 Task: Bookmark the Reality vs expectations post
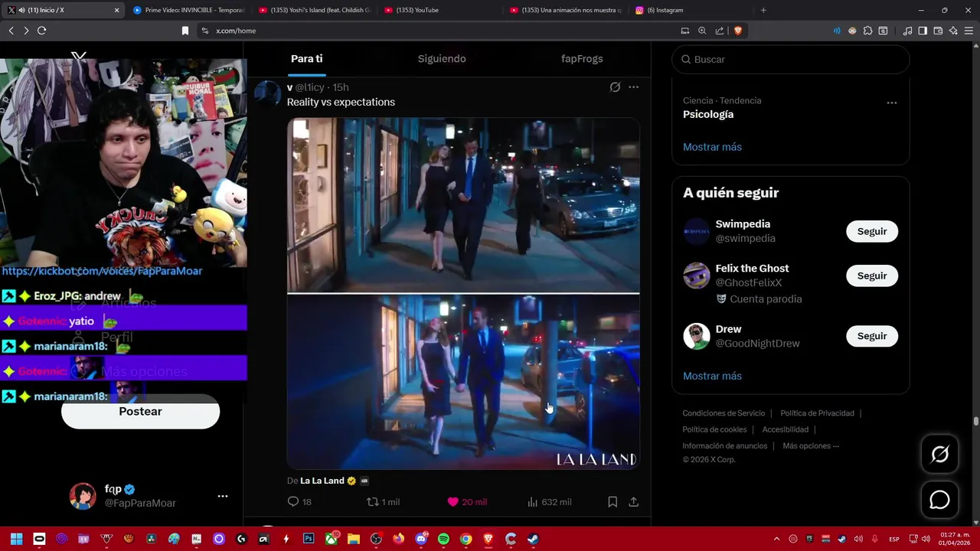(x=612, y=502)
